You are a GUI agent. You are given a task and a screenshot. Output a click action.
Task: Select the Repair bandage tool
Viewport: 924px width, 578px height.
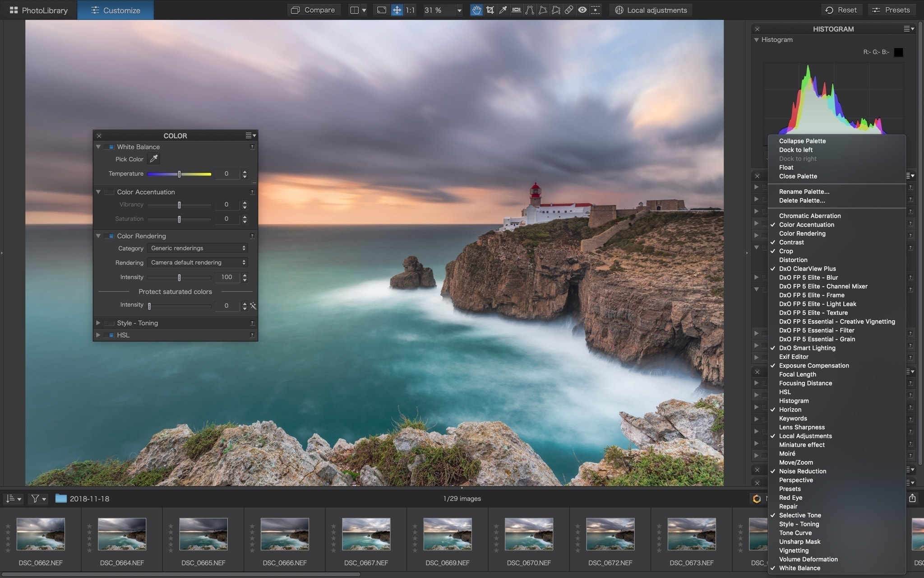pos(569,10)
